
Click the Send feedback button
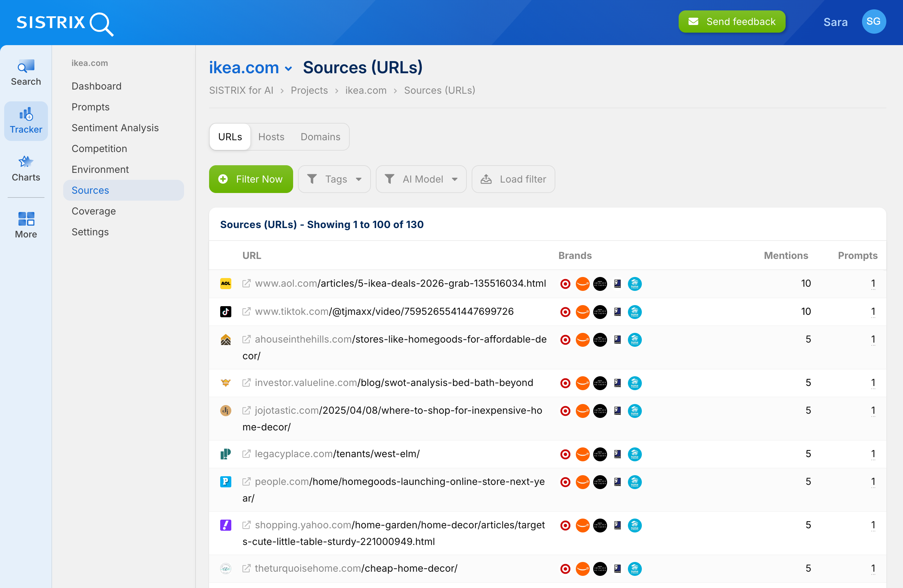click(732, 22)
